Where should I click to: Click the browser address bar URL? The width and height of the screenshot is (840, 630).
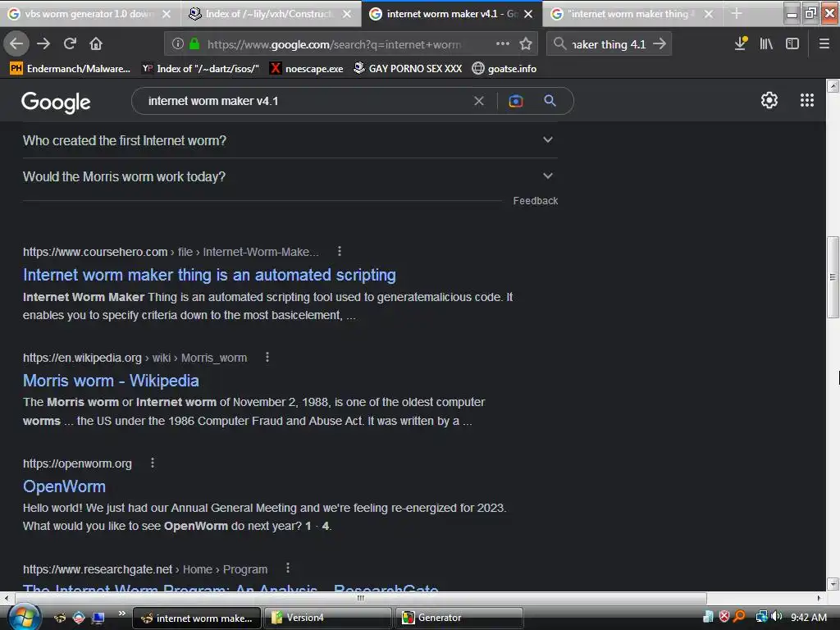(x=334, y=44)
